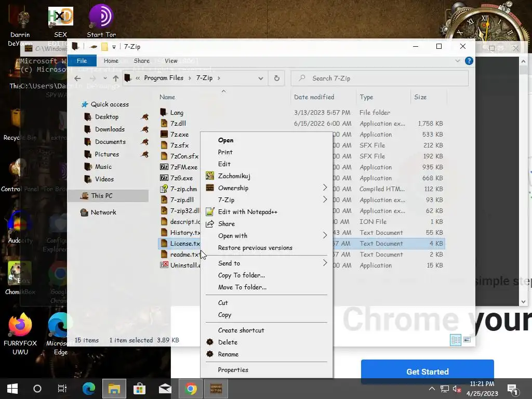Click the Back navigation arrow
The height and width of the screenshot is (399, 532).
(77, 78)
